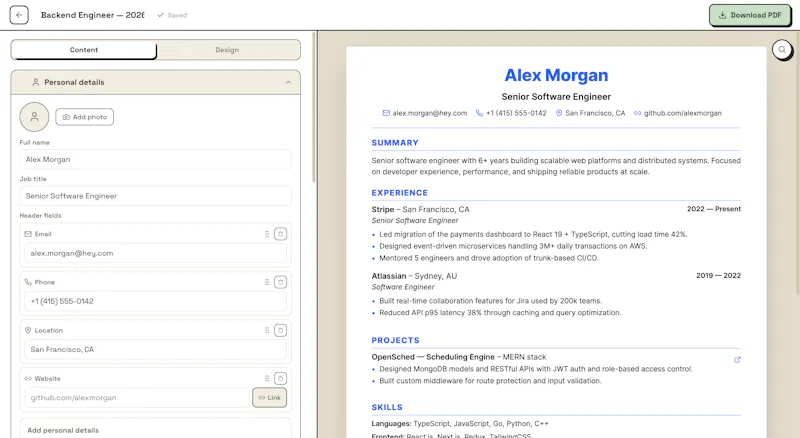Click the SKILLS section heading
Screen dimensions: 800x438
(387, 407)
